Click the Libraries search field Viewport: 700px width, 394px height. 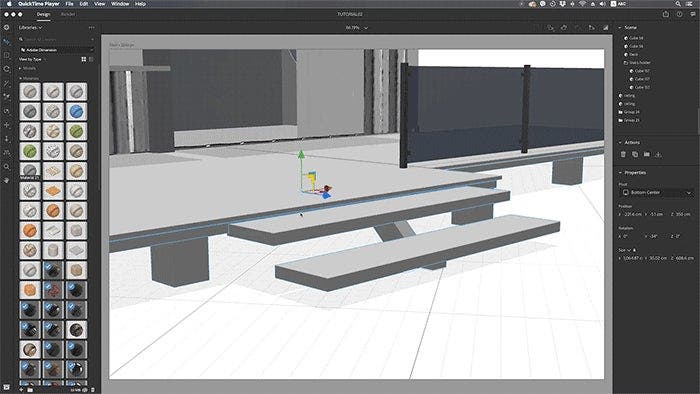tap(57, 39)
